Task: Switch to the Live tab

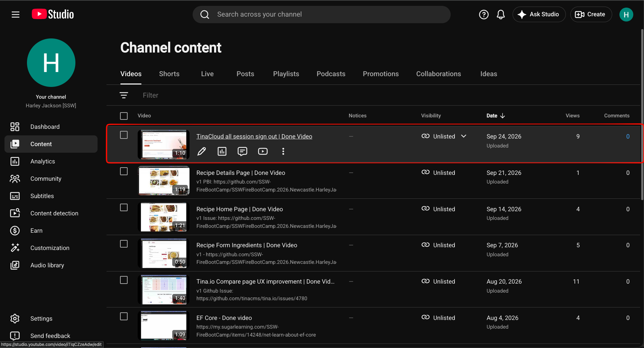Action: [x=208, y=74]
